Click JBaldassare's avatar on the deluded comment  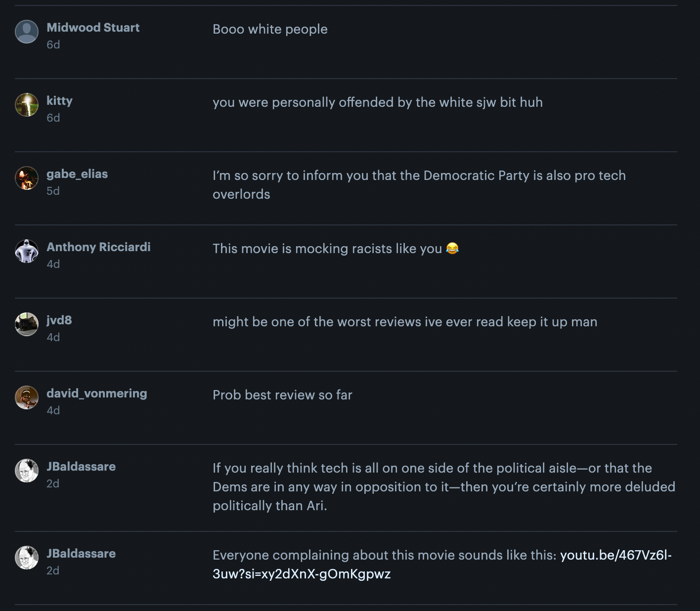[27, 471]
